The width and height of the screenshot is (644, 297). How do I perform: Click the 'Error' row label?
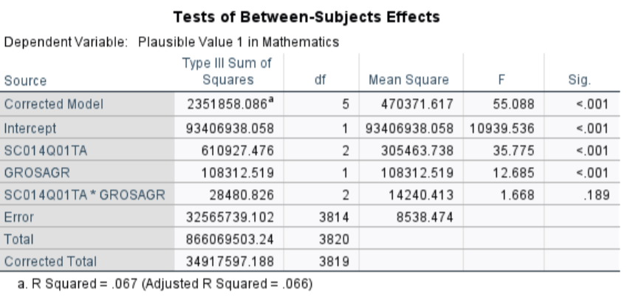pyautogui.click(x=18, y=219)
